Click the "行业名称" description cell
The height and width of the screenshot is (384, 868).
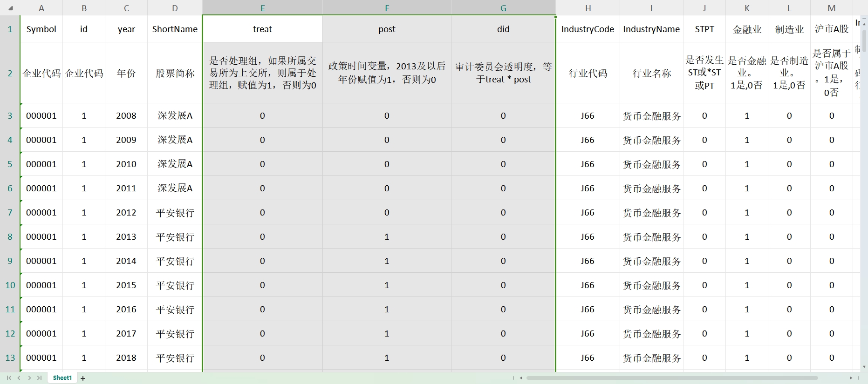[x=651, y=73]
